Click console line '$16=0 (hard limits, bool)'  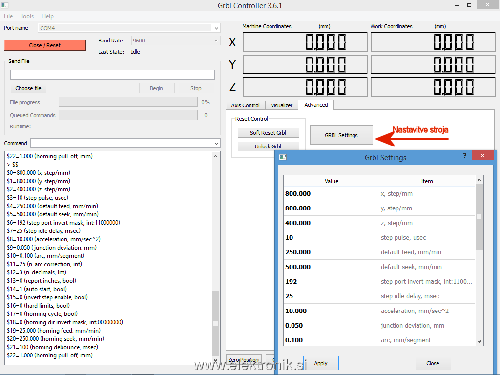[38, 306]
